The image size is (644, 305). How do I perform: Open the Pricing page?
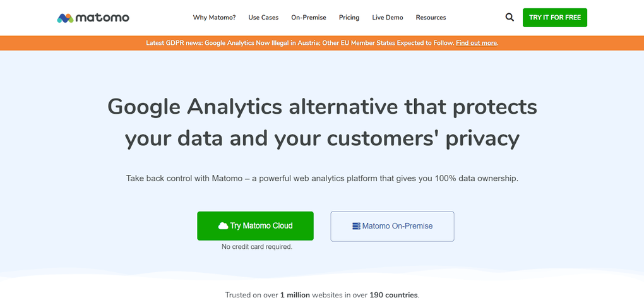[x=349, y=18]
